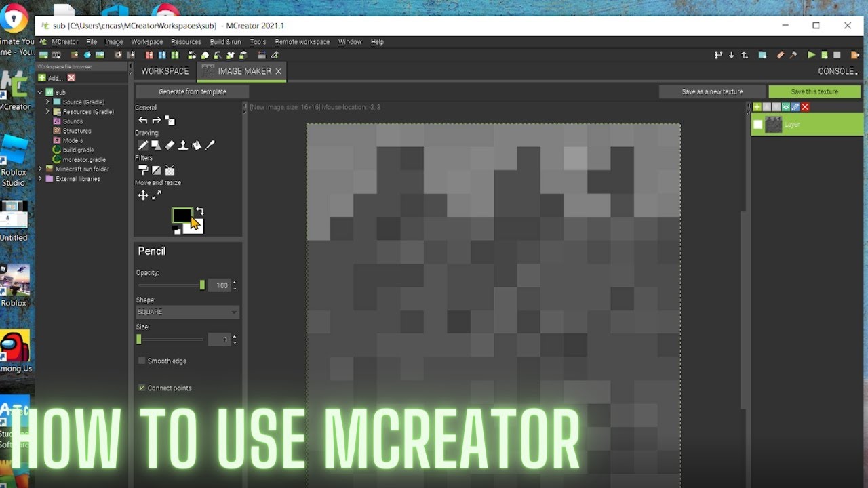Select the Color picker eyedropper tool
The image size is (868, 488).
coord(210,145)
